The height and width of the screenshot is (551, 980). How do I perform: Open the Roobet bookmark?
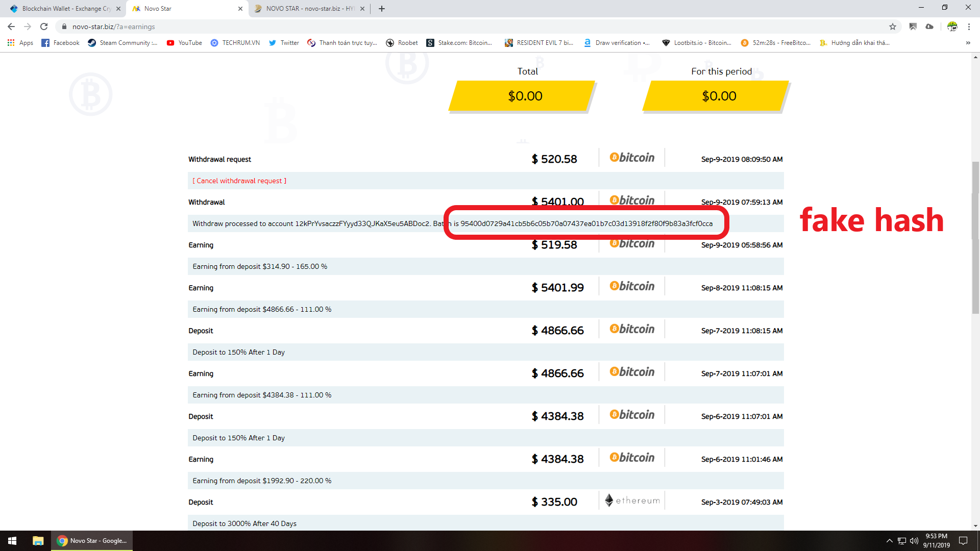click(402, 43)
